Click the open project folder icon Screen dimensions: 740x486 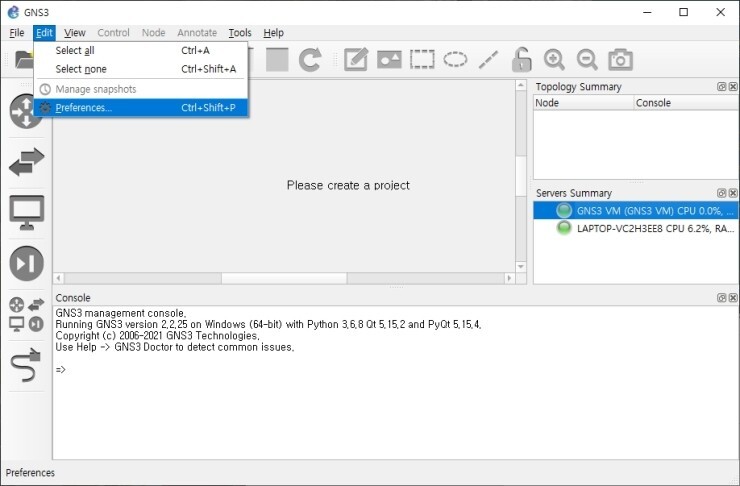(x=24, y=59)
